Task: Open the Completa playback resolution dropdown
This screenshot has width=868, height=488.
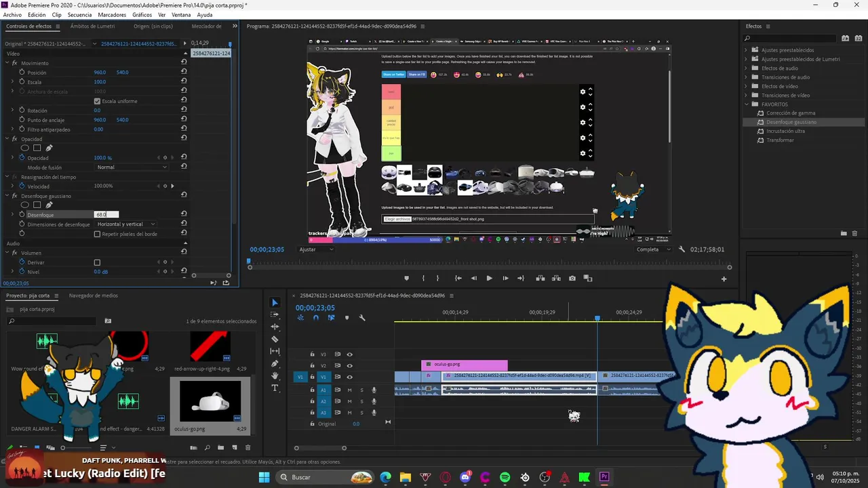Action: click(652, 249)
